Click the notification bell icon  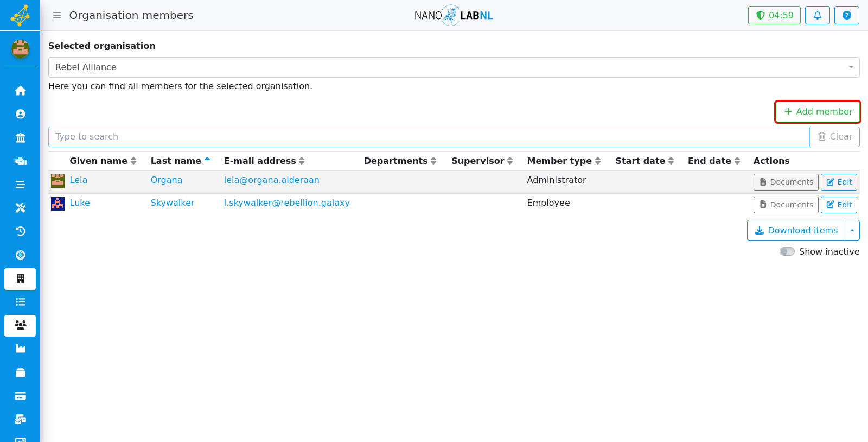tap(817, 15)
